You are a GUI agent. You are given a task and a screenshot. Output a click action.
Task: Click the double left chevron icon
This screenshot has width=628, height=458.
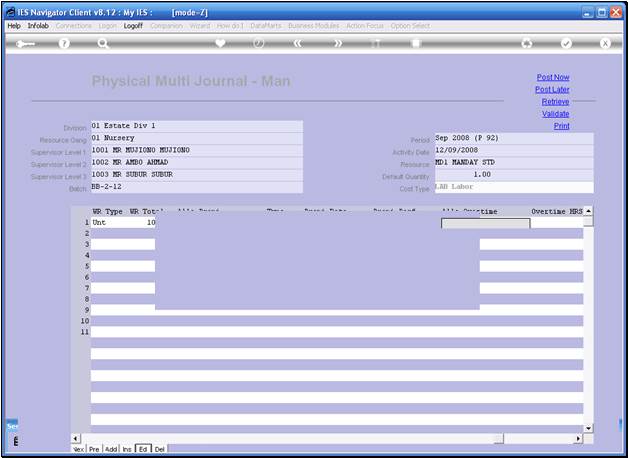click(298, 43)
